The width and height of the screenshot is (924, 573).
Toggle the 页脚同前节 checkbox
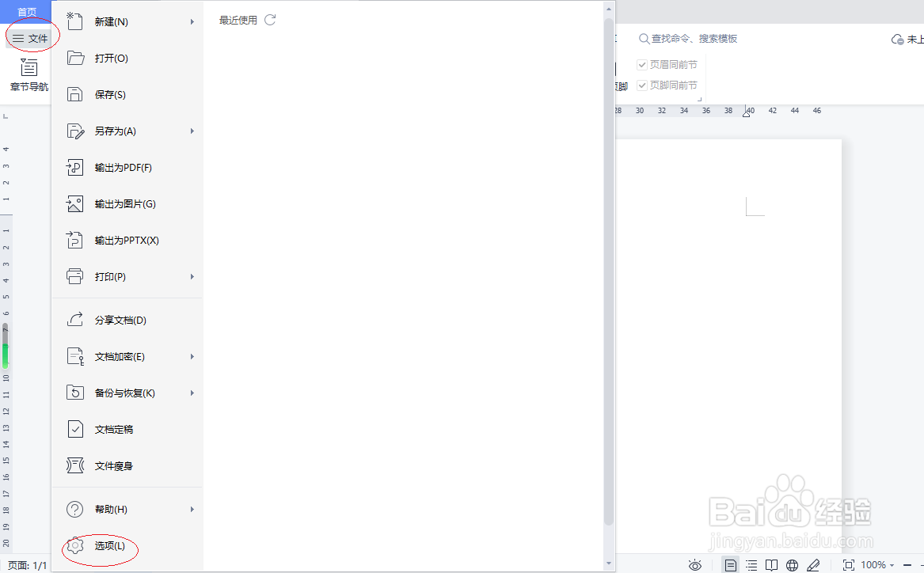(642, 85)
